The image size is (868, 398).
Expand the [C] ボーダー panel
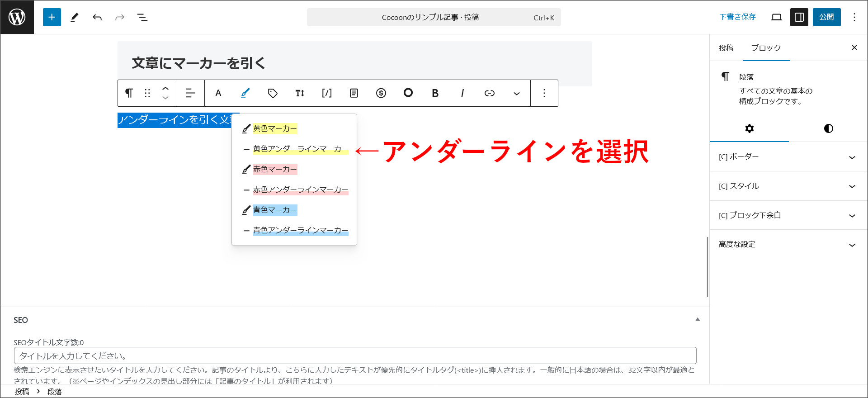tap(788, 157)
